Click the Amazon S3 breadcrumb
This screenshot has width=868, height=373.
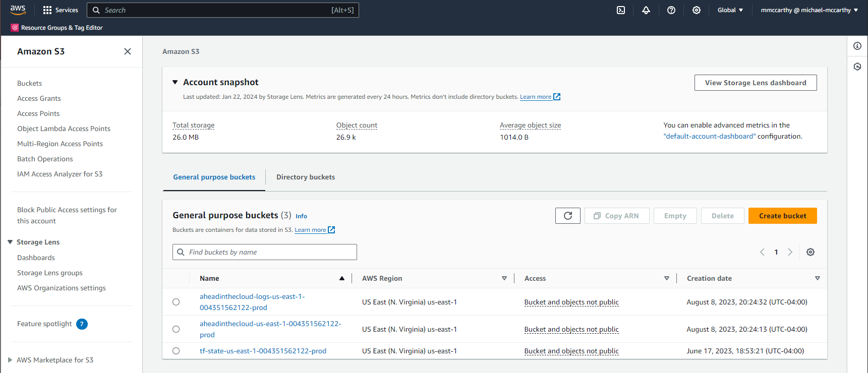181,51
